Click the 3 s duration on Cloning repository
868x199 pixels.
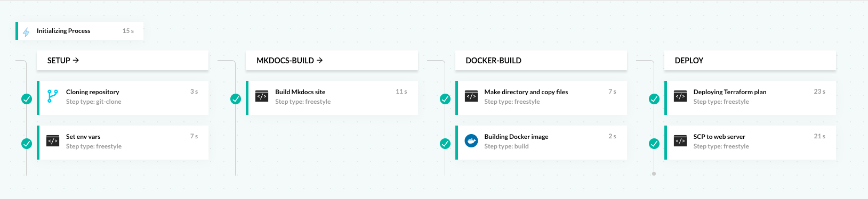194,92
